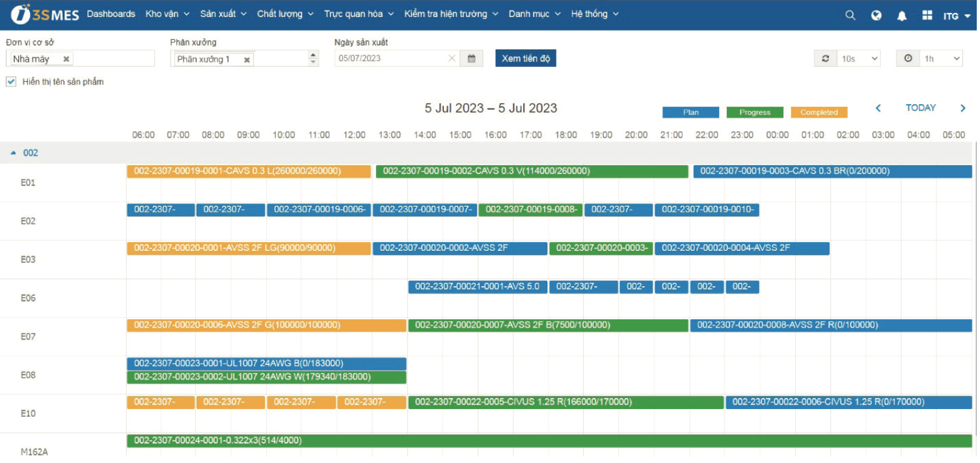Collapse the 002 group row
The image size is (980, 463).
pyautogui.click(x=14, y=153)
